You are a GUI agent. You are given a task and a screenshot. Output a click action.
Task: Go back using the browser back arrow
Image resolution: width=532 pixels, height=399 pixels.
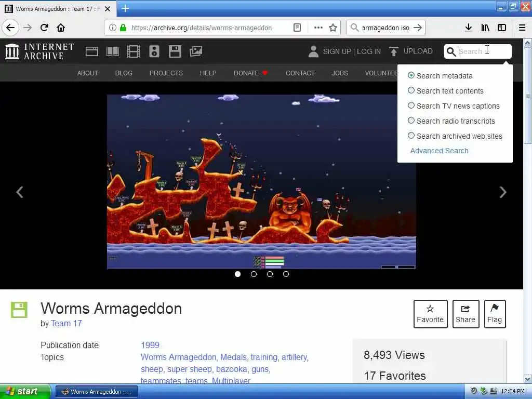[x=10, y=28]
